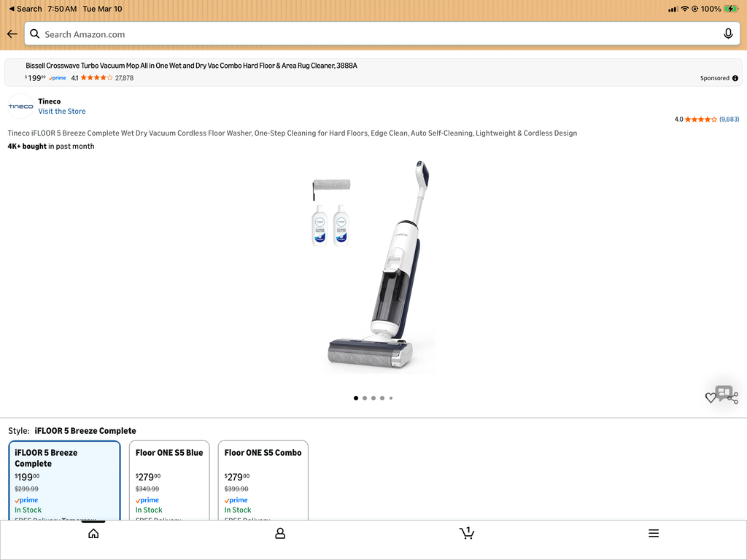Click the Visit the Store link
The height and width of the screenshot is (560, 747).
pos(62,111)
